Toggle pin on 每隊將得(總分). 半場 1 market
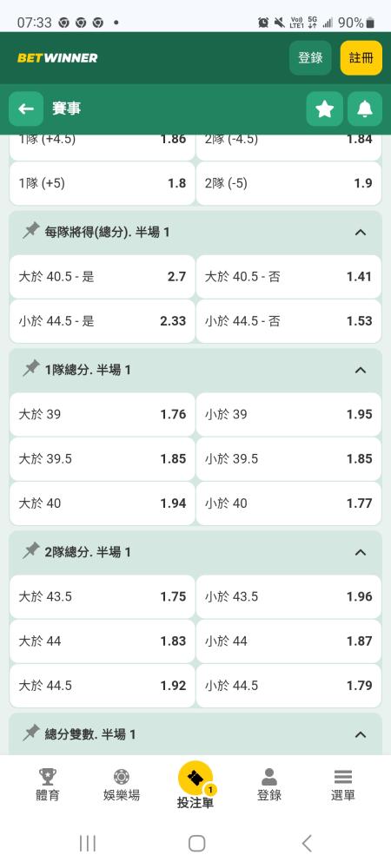This screenshot has width=391, height=868. tap(31, 232)
